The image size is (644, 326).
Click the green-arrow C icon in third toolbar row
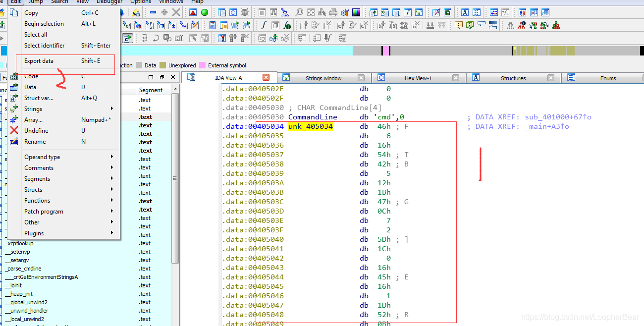point(127,38)
